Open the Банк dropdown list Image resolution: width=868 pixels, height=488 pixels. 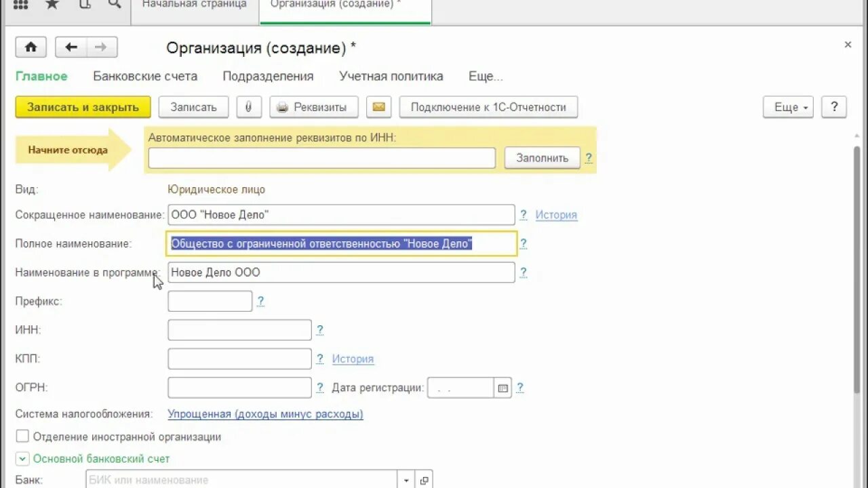(x=406, y=481)
